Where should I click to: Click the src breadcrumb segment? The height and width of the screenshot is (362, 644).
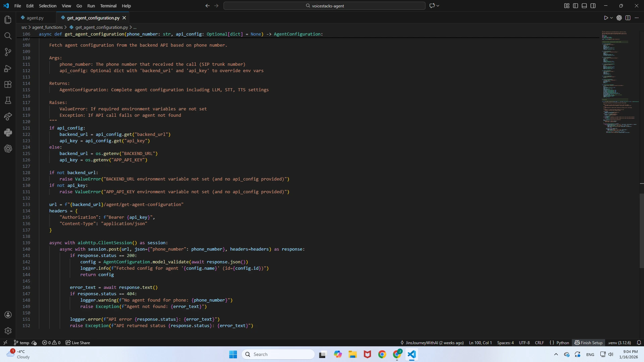24,27
